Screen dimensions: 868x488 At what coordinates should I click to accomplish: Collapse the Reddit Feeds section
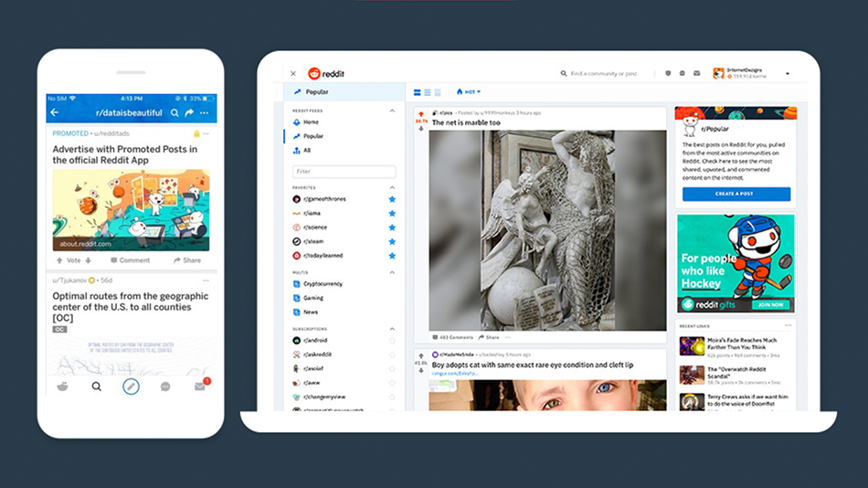pos(392,111)
